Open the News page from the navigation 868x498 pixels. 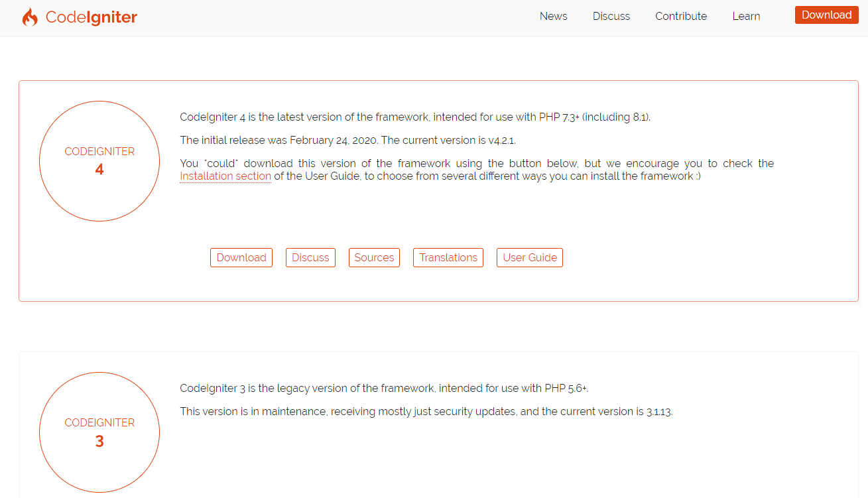pyautogui.click(x=553, y=16)
